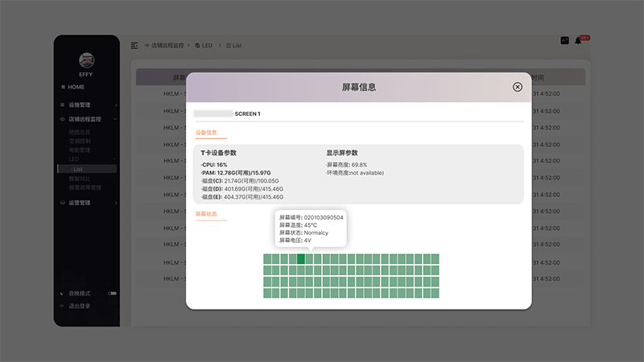Switch language with the translate icon
The image size is (644, 362).
(565, 40)
